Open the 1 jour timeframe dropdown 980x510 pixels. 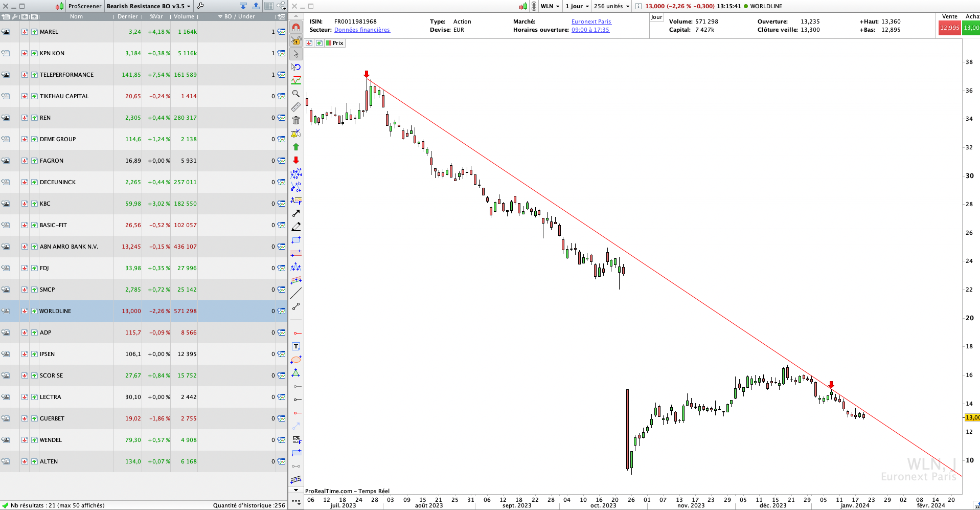pyautogui.click(x=577, y=6)
